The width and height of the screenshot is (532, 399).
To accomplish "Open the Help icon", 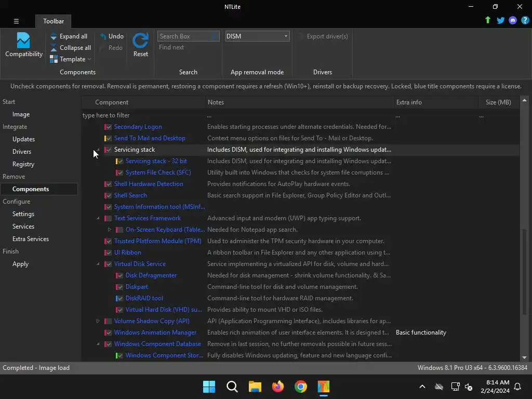I will 525,20.
